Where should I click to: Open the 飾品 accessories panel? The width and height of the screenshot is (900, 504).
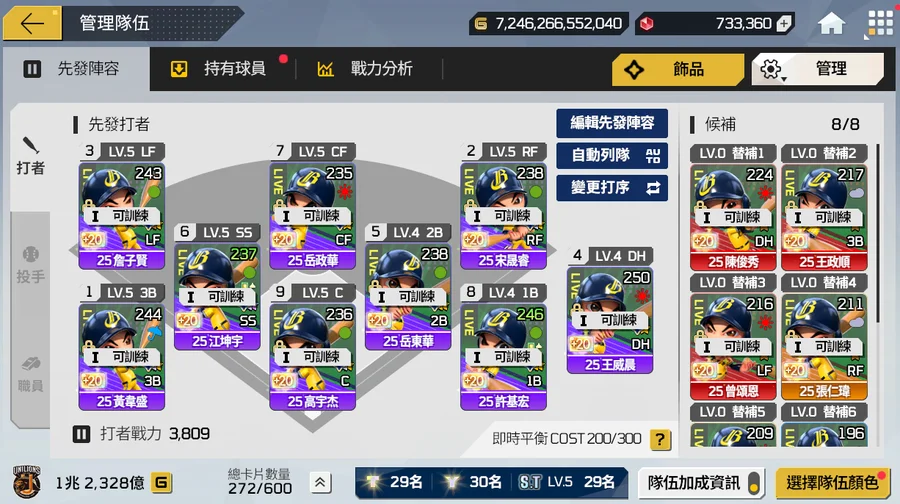[x=678, y=69]
